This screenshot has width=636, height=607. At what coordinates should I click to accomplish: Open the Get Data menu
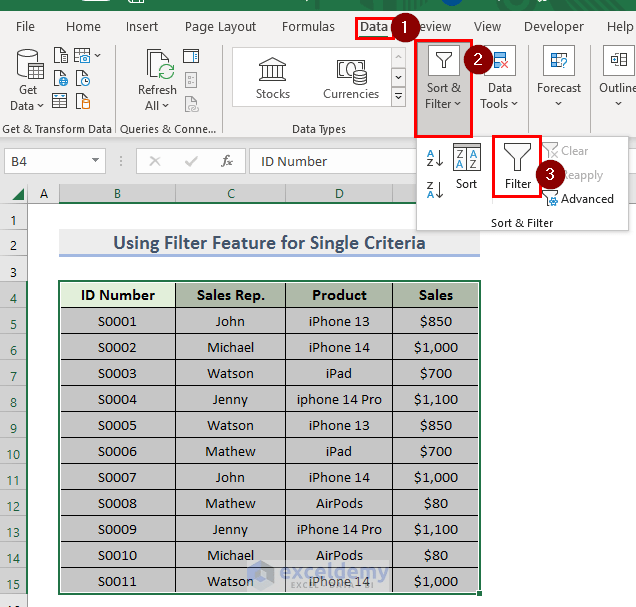[28, 80]
